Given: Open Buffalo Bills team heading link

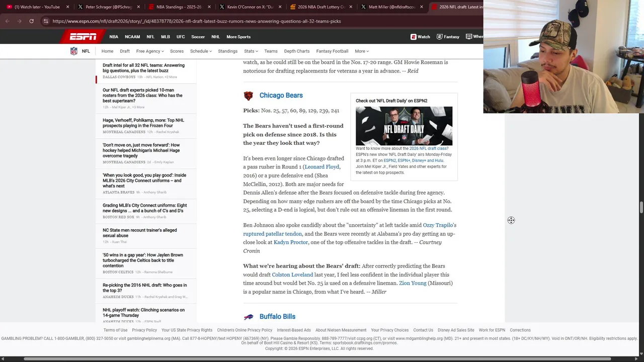Looking at the screenshot, I should click(277, 317).
